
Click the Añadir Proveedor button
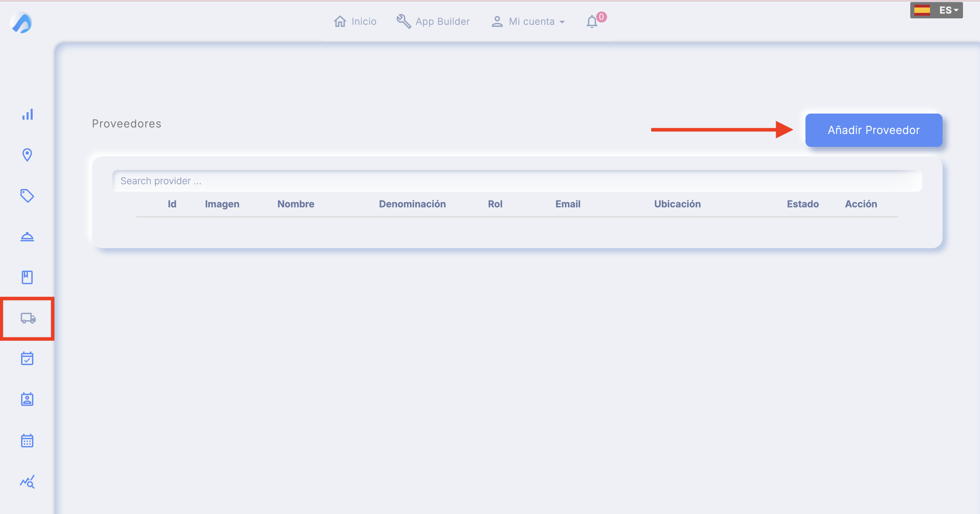(873, 130)
